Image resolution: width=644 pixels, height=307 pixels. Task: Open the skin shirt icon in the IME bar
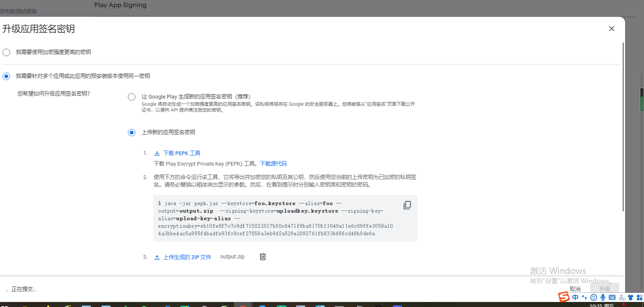coord(630,297)
